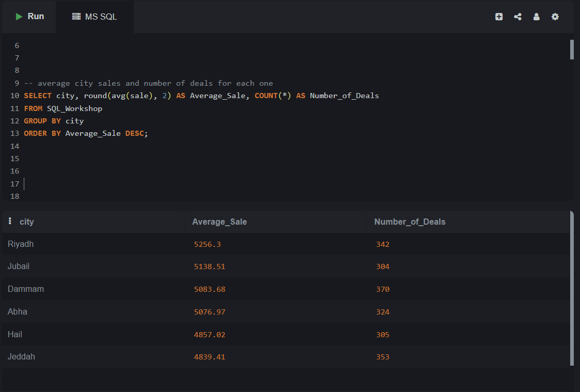Click the value 5083.68
The image size is (580, 392).
pyautogui.click(x=210, y=289)
